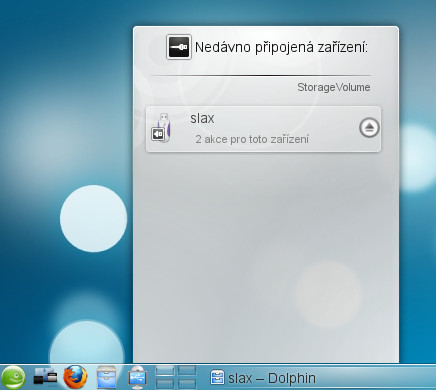This screenshot has height=390, width=436.
Task: Click the device notifier header icon
Action: 179,47
